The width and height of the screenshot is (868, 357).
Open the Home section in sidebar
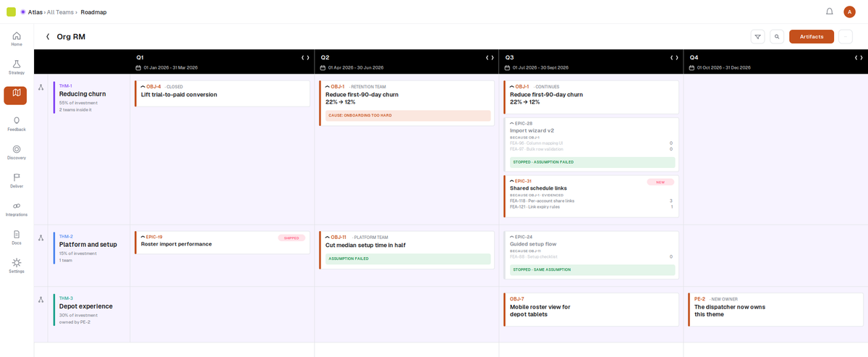click(16, 39)
